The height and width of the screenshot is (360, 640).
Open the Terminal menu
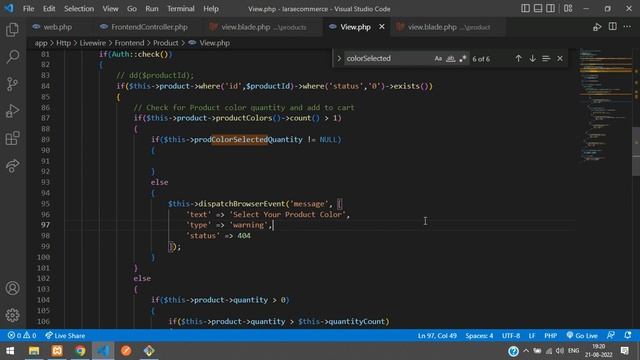pyautogui.click(x=181, y=9)
